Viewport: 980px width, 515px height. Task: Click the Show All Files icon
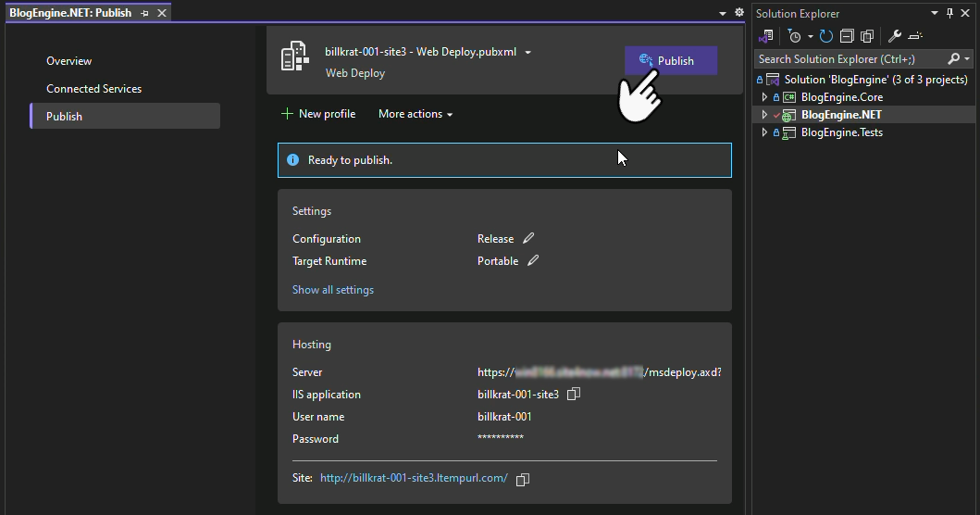867,36
